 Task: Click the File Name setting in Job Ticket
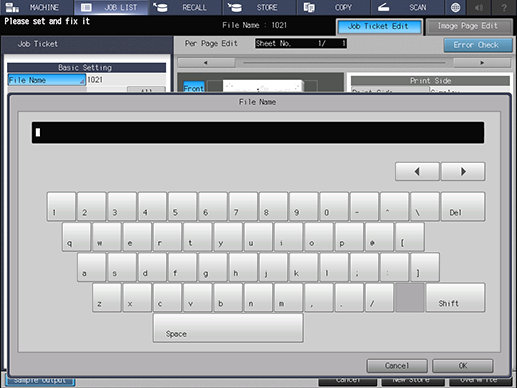46,80
